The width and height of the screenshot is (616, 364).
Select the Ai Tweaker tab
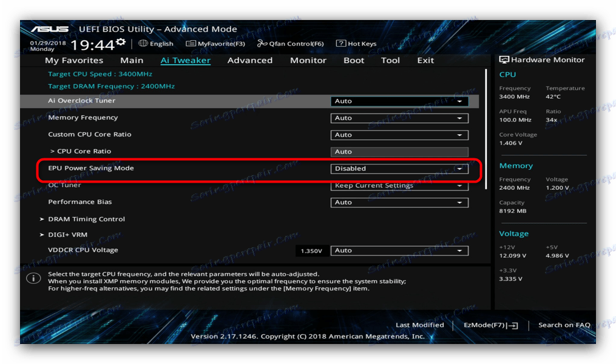pyautogui.click(x=186, y=60)
